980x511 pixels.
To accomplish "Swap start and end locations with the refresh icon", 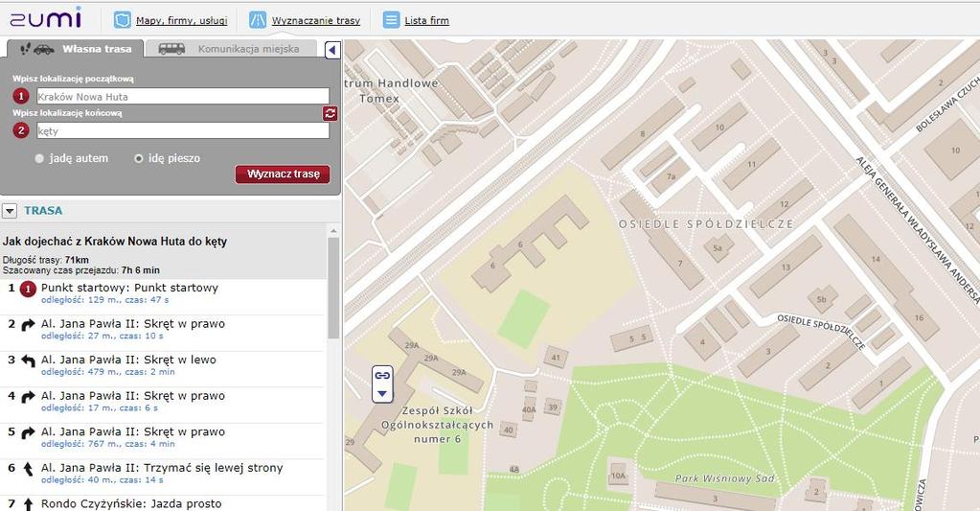I will pos(330,113).
